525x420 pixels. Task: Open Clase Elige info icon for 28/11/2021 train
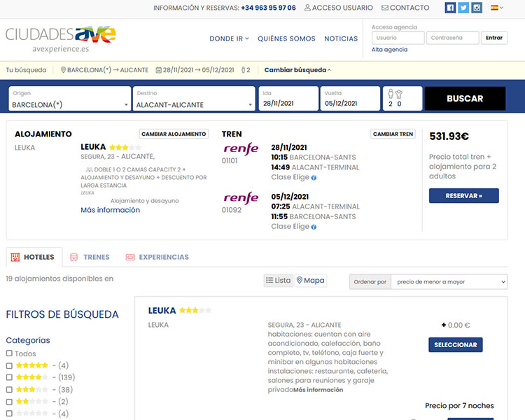point(314,178)
